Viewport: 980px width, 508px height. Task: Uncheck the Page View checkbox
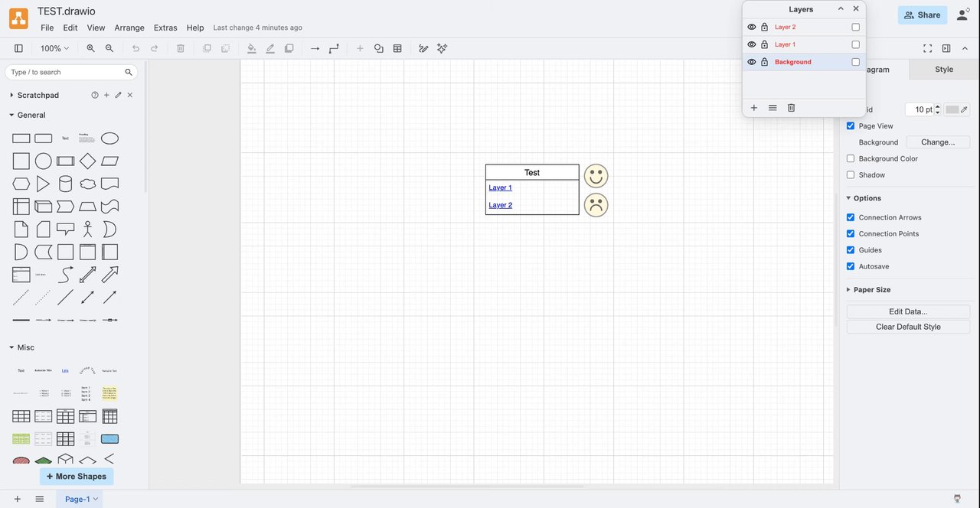(x=851, y=125)
